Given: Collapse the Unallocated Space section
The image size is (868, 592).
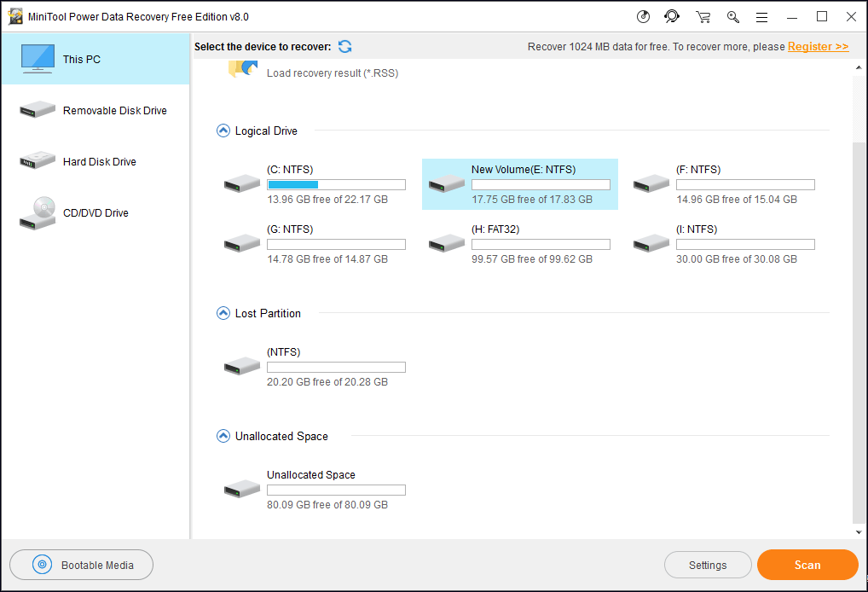Looking at the screenshot, I should 223,437.
